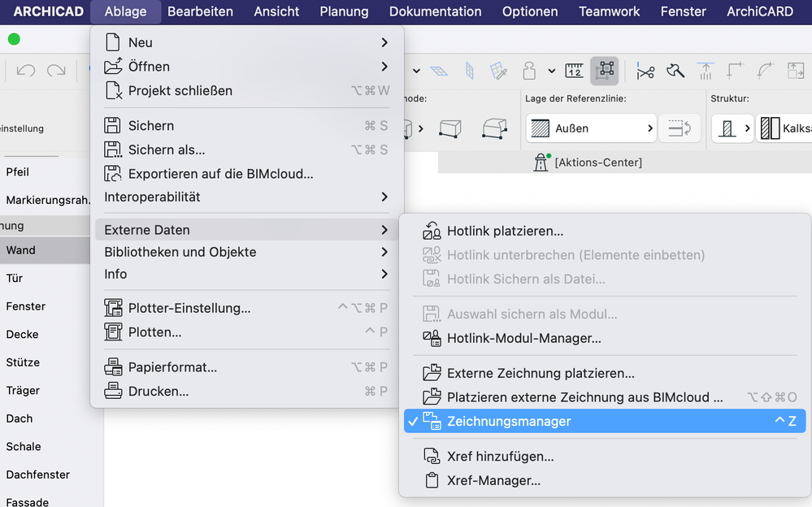Select Hotlink platzieren... menu entry
This screenshot has width=812, height=507.
point(505,232)
